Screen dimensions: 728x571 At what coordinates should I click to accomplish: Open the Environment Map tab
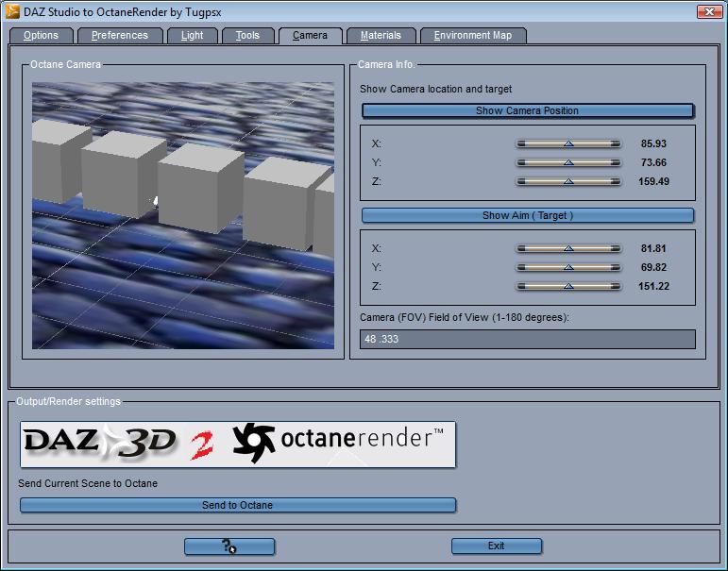click(473, 36)
